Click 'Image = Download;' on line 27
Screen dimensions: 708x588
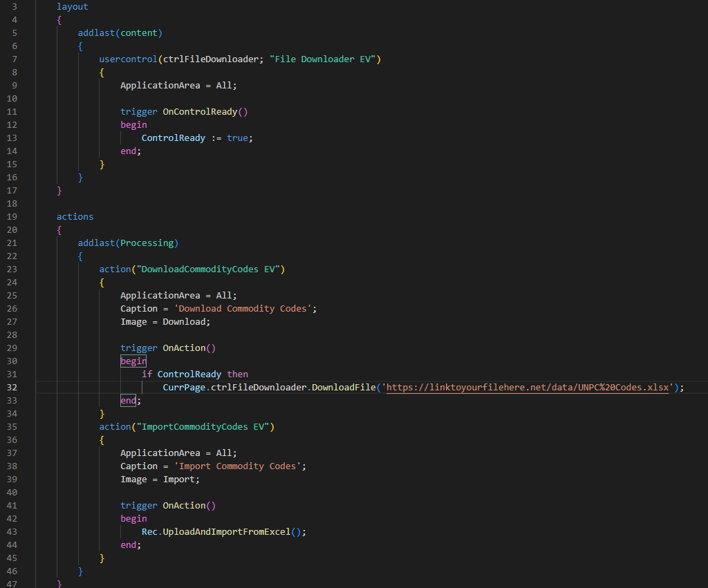pos(165,322)
